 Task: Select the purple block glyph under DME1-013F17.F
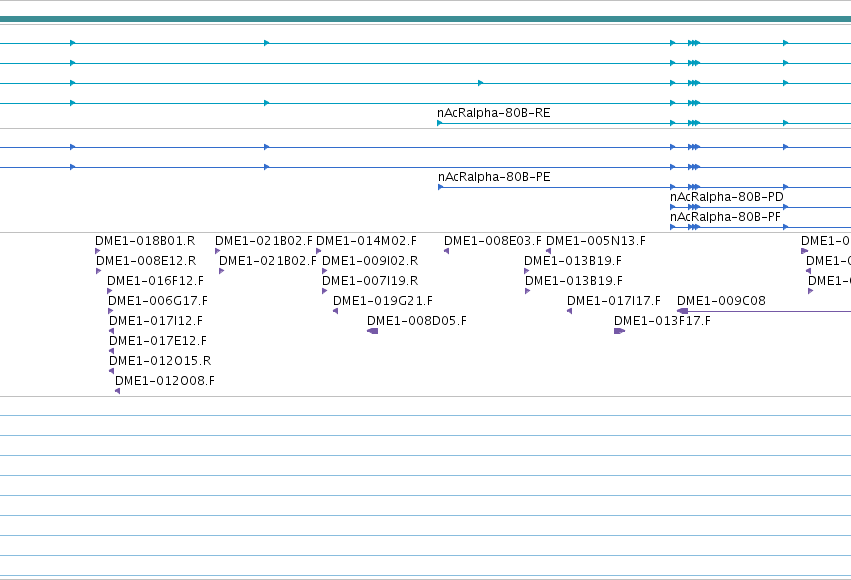pyautogui.click(x=619, y=331)
